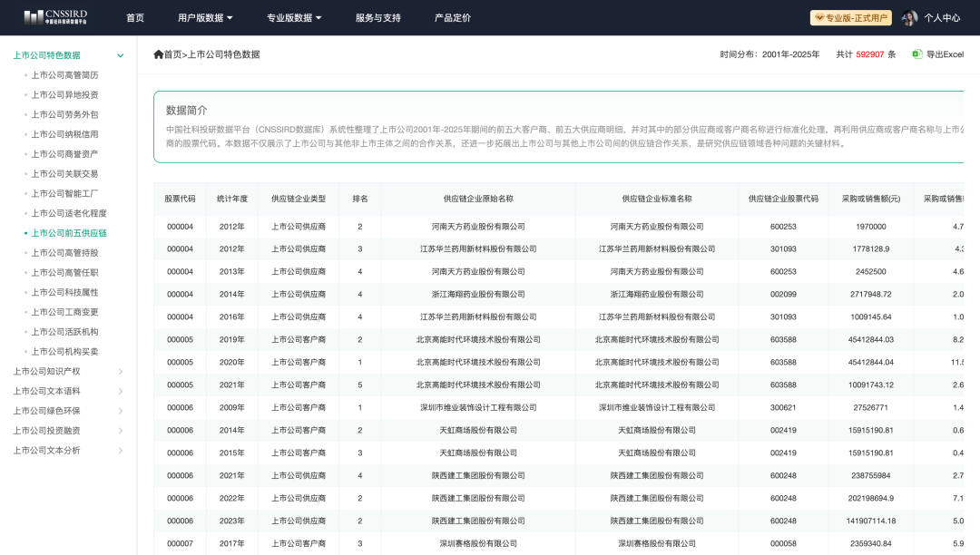Image resolution: width=980 pixels, height=555 pixels.
Task: Click amount cell 1970000
Action: [870, 227]
